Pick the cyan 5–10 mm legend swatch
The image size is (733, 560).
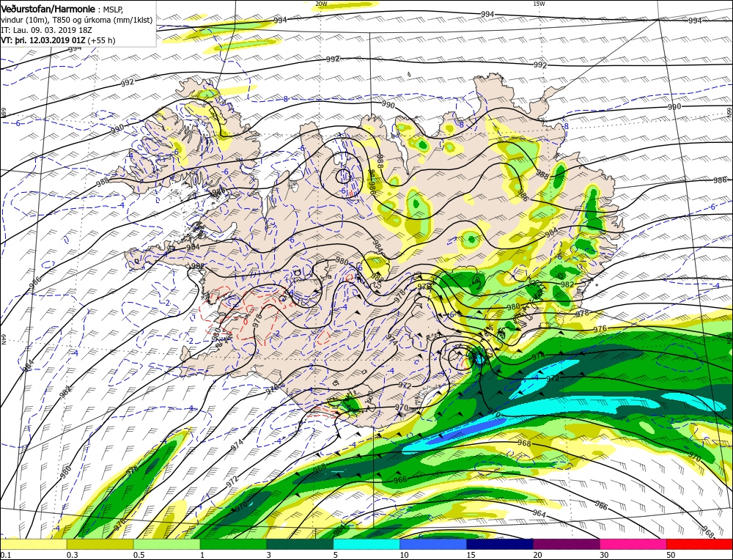[366, 544]
